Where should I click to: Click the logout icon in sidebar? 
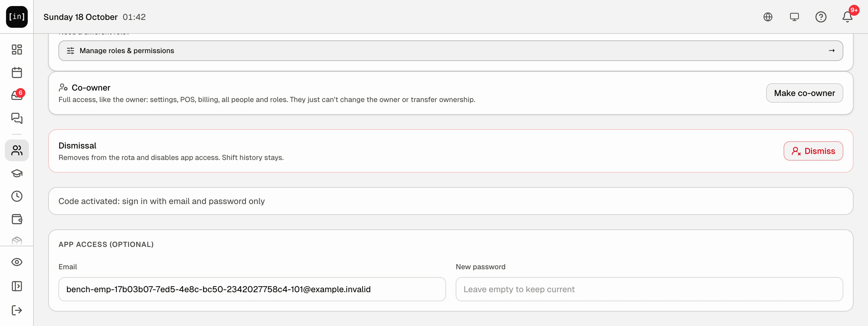pos(17,310)
